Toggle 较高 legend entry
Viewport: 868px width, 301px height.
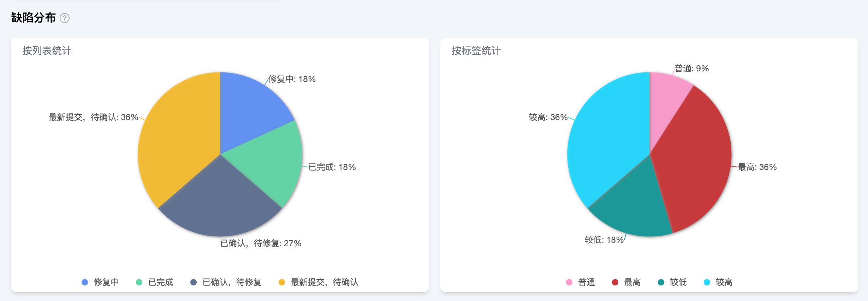coord(718,282)
